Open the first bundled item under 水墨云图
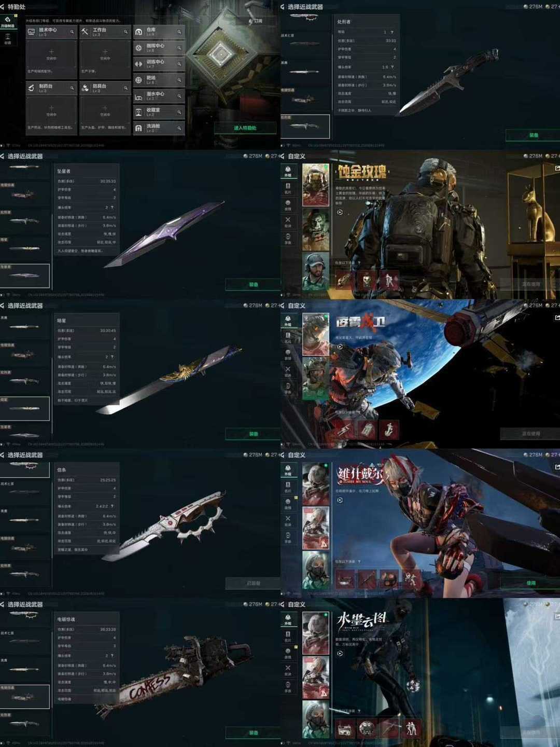This screenshot has height=747, width=560. coord(345,728)
